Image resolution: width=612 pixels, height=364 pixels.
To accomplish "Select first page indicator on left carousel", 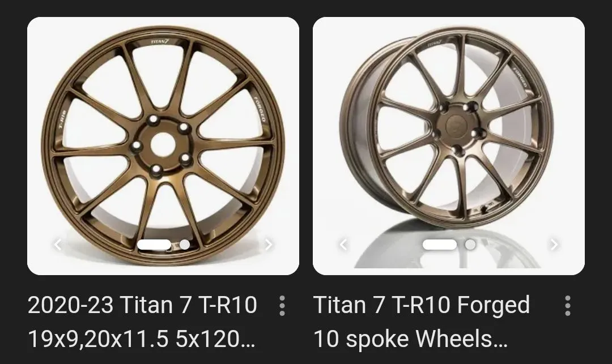I will [x=154, y=245].
